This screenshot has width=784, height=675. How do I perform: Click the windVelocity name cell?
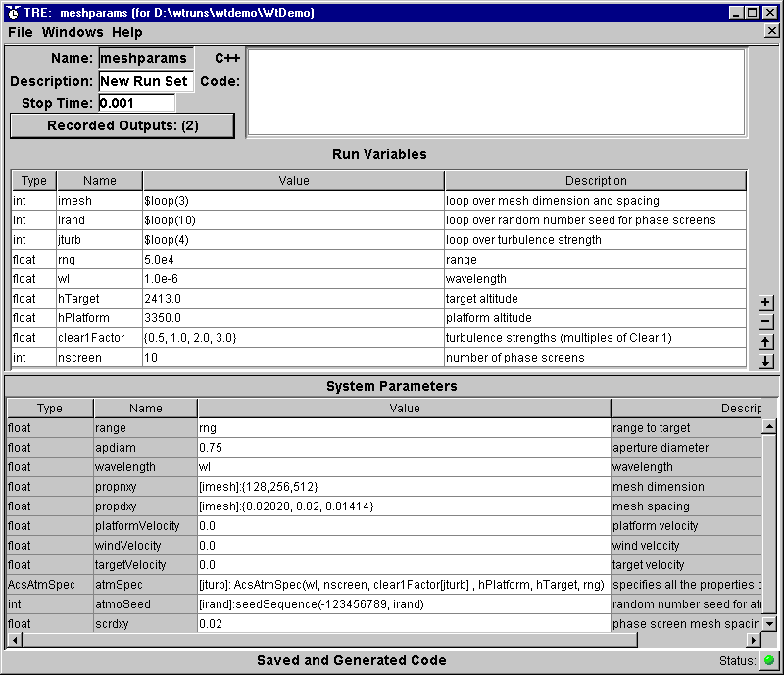pos(145,546)
